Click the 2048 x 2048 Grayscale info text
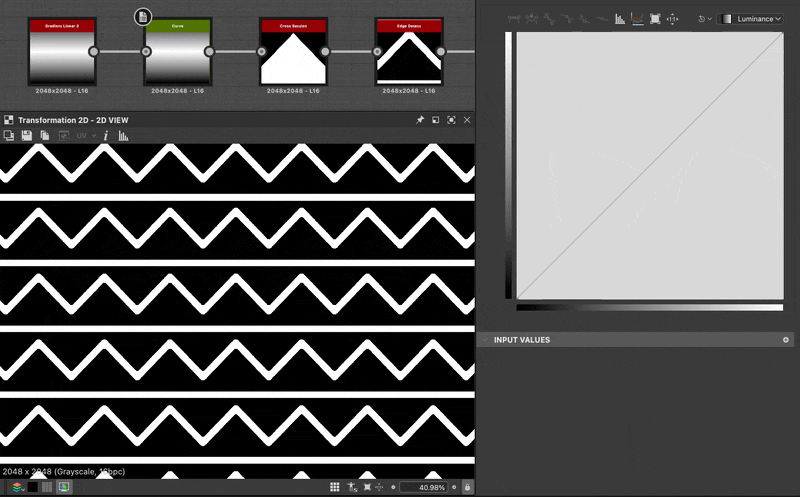The width and height of the screenshot is (800, 497). [x=64, y=471]
